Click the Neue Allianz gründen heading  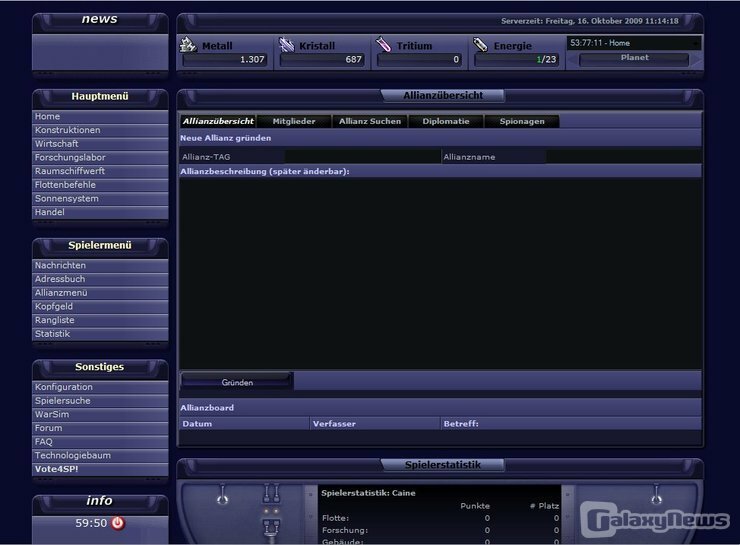point(226,138)
